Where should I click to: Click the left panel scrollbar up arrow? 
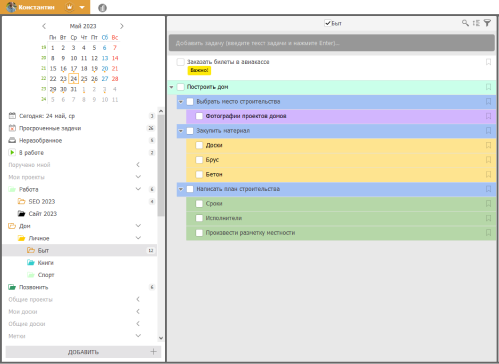[161, 111]
